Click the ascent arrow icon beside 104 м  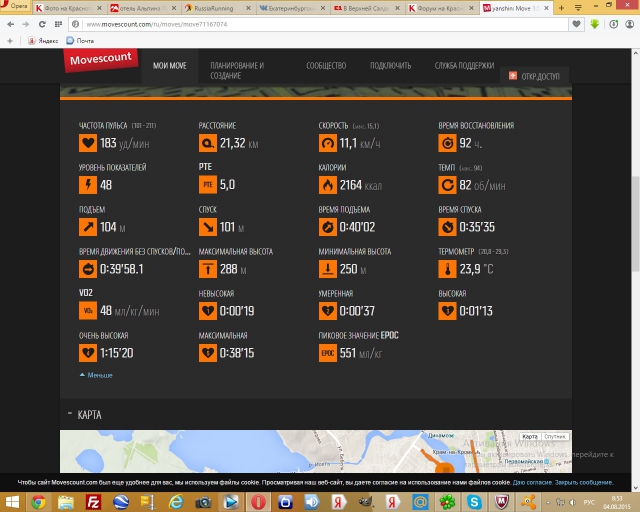88,227
